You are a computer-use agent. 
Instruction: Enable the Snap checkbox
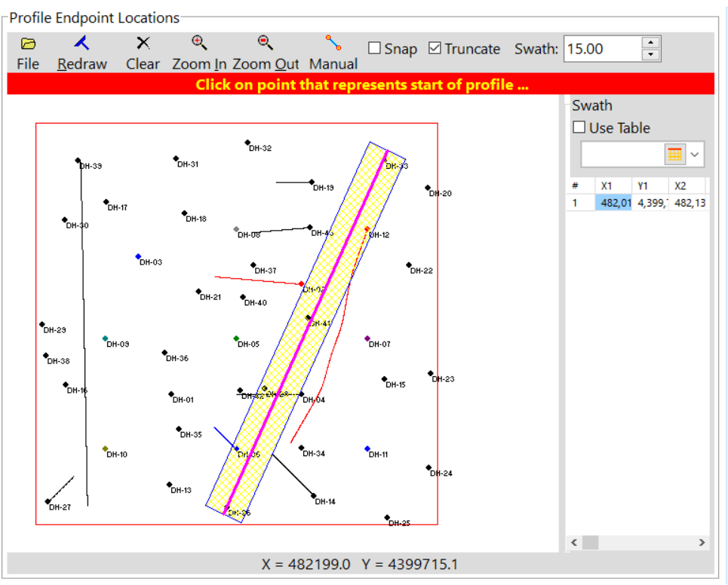[374, 48]
